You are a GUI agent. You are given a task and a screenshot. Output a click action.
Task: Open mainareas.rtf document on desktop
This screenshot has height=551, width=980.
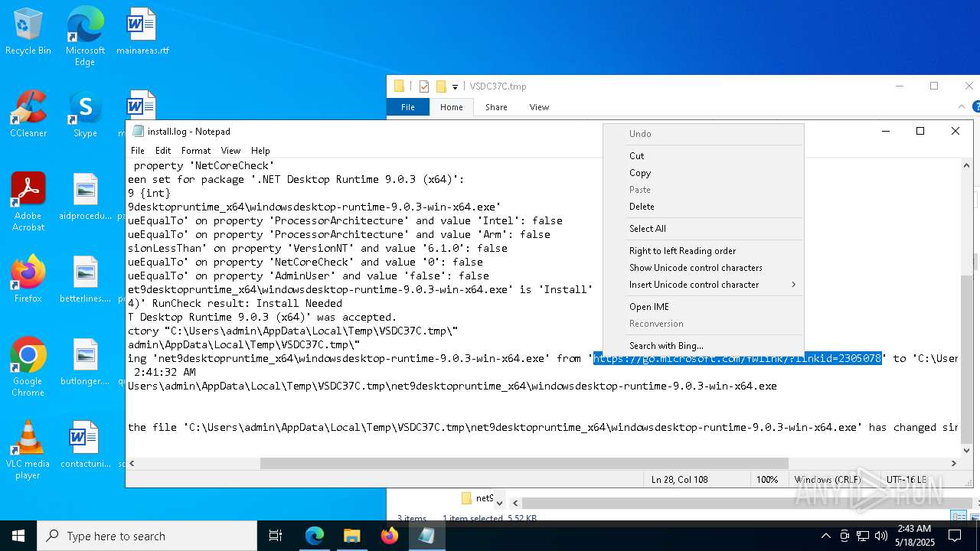coord(142,31)
